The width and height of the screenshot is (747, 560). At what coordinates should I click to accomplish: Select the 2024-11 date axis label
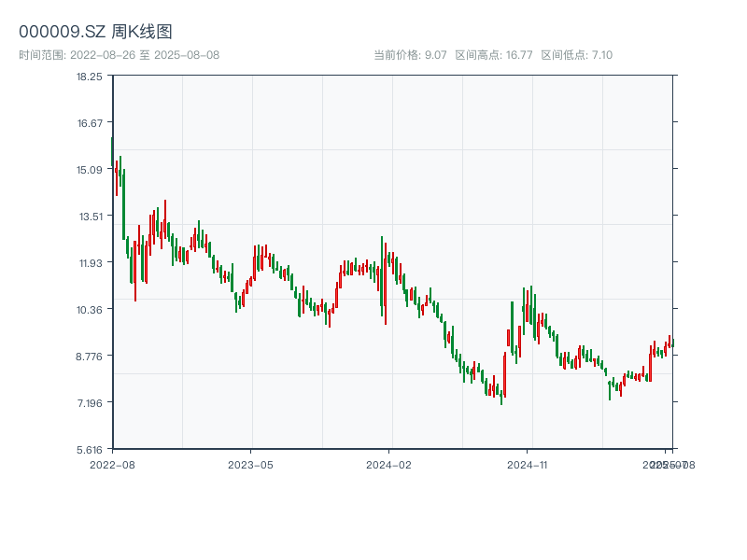tap(529, 464)
